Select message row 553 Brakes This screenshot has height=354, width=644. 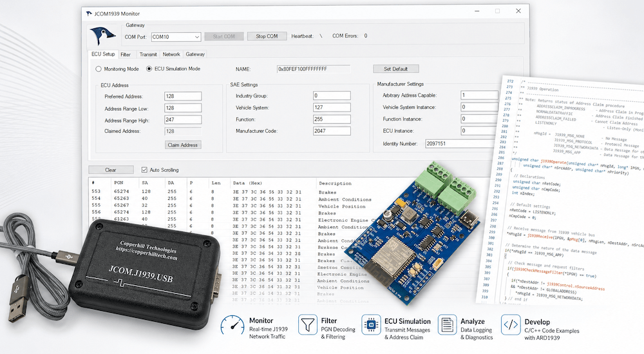(214, 192)
